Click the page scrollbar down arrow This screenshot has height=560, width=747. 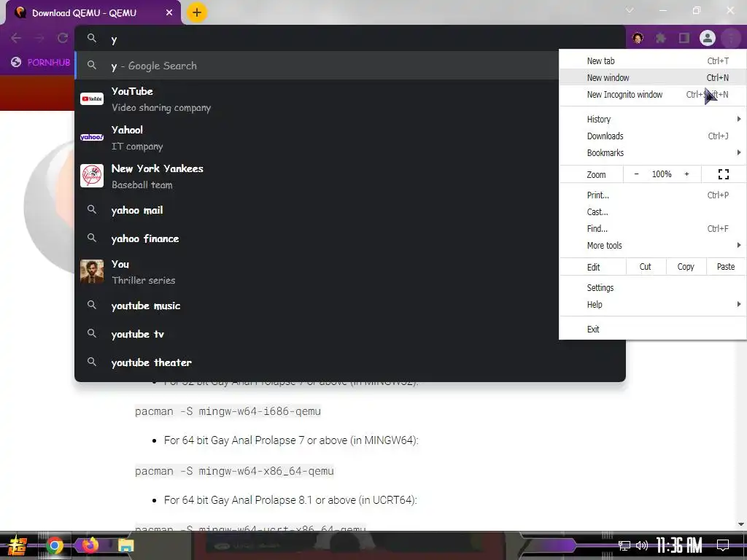741,524
